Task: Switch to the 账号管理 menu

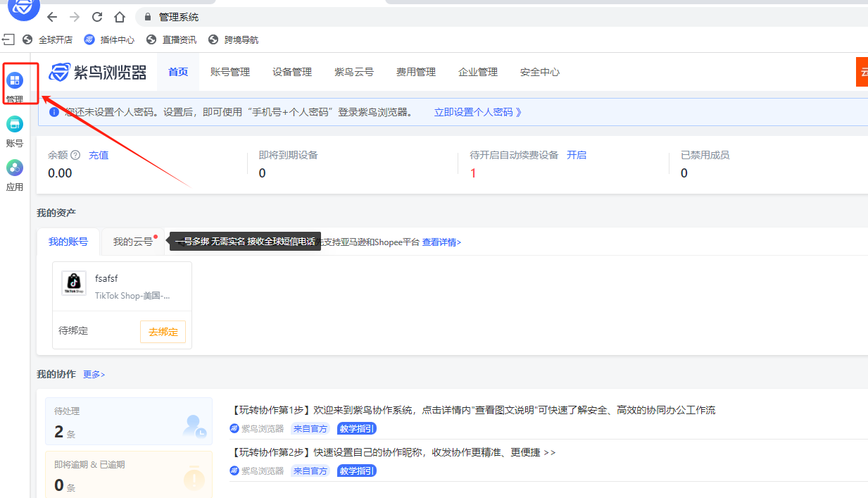Action: click(230, 72)
